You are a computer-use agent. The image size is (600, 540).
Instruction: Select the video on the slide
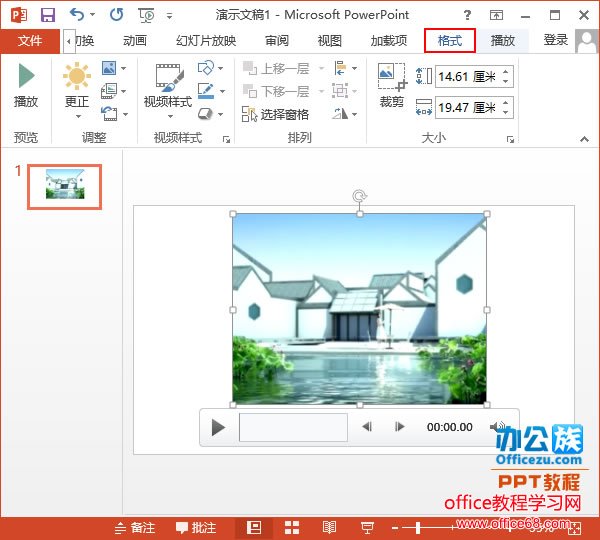[x=360, y=309]
